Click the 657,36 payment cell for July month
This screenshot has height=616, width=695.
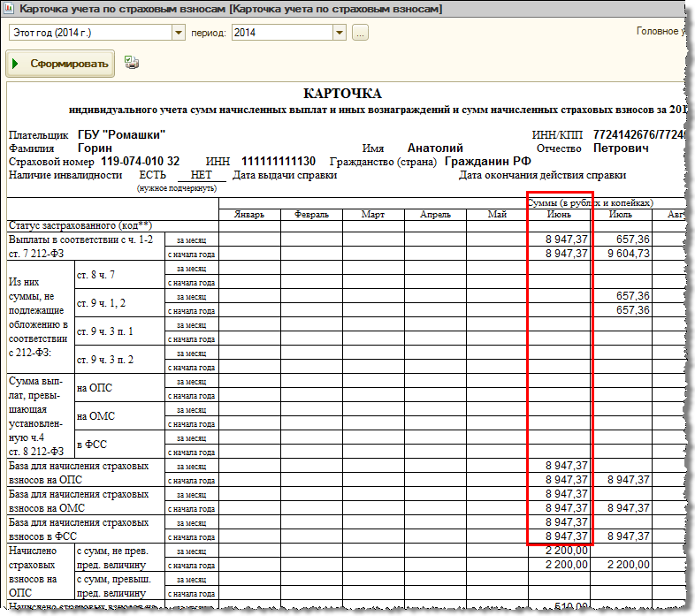tap(621, 240)
